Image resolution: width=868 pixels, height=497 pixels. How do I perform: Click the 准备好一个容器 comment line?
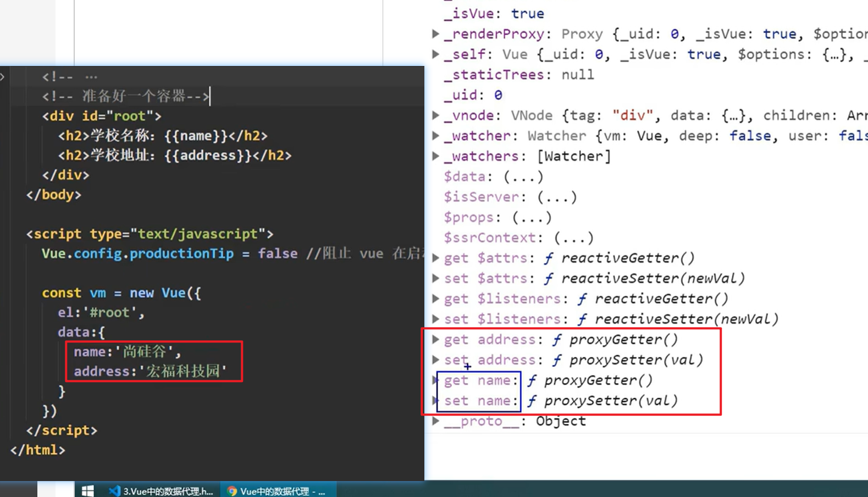click(126, 97)
